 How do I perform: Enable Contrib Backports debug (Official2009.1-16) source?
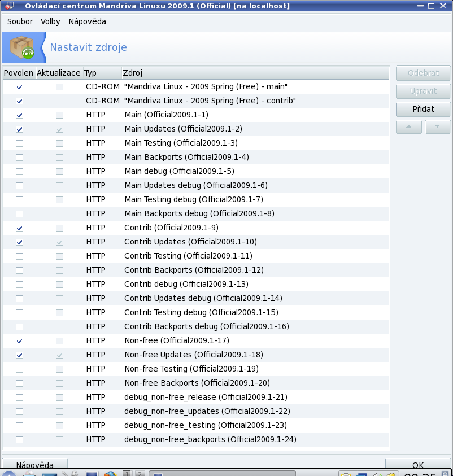pos(19,326)
